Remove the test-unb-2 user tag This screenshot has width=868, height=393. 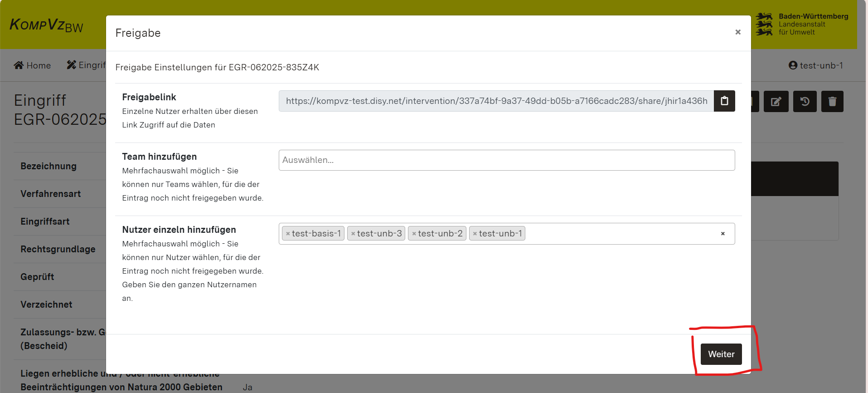coord(414,234)
